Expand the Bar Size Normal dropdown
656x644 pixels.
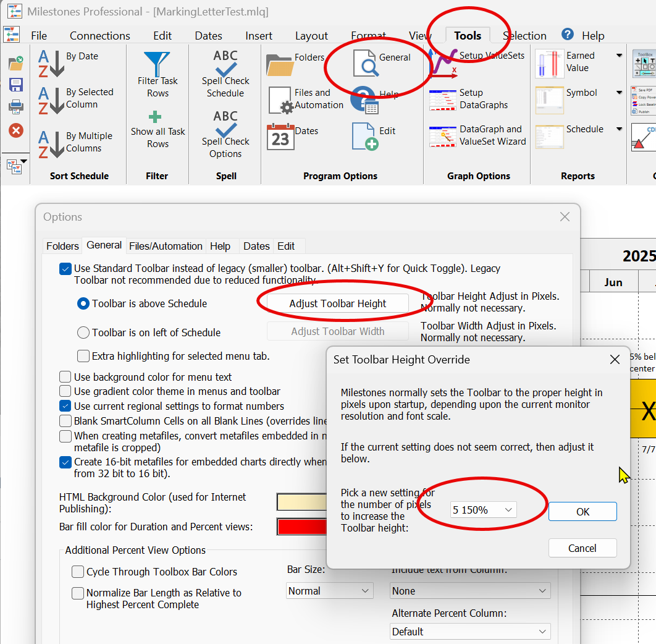(330, 591)
